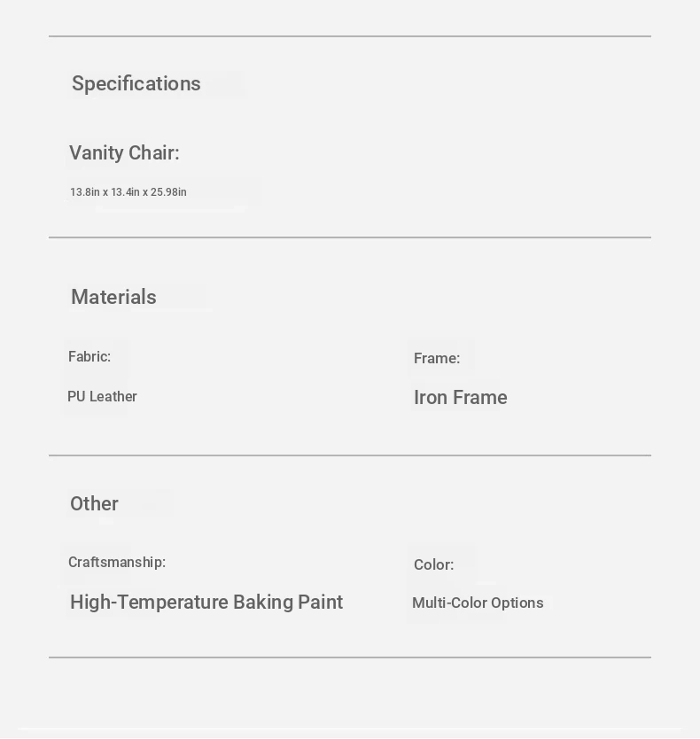Click the divider line above Materials
700x739 pixels.
point(350,237)
